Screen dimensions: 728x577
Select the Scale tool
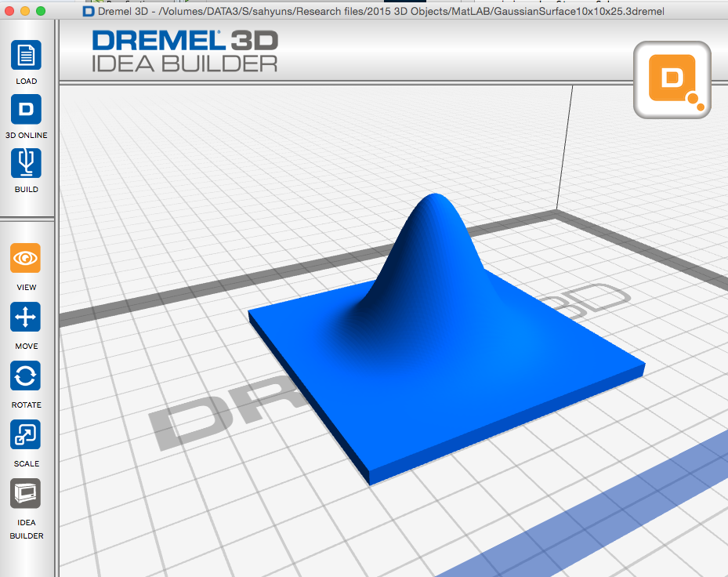pos(26,434)
